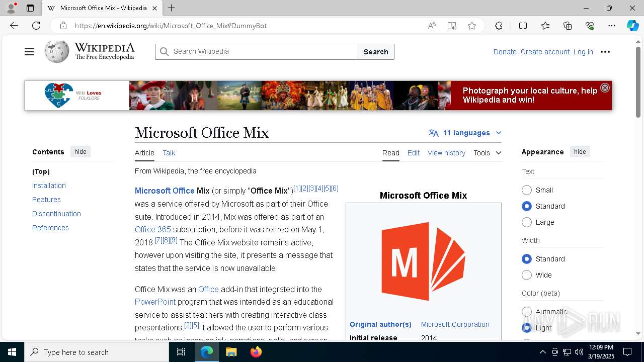Image resolution: width=644 pixels, height=362 pixels.
Task: Jump to (Top) in contents
Action: tap(41, 171)
